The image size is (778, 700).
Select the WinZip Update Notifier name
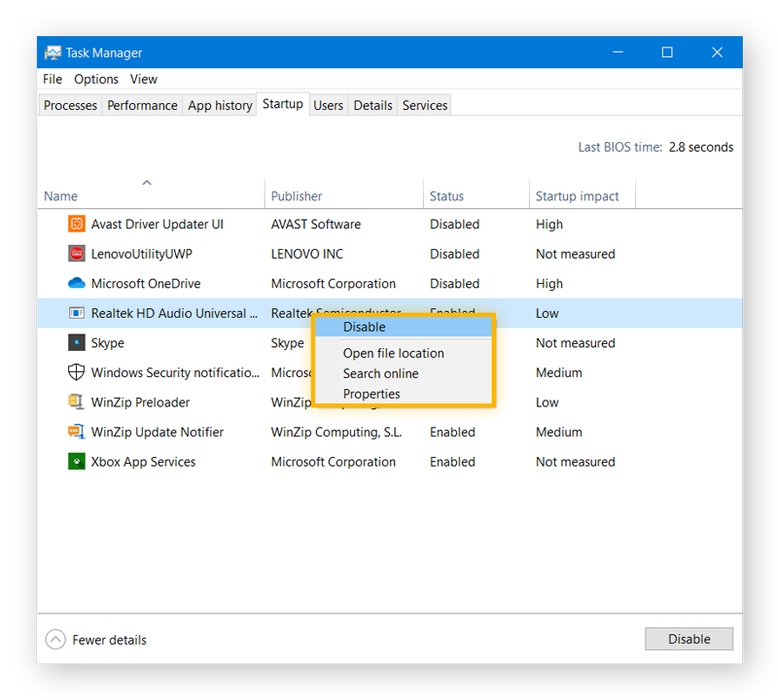click(158, 432)
